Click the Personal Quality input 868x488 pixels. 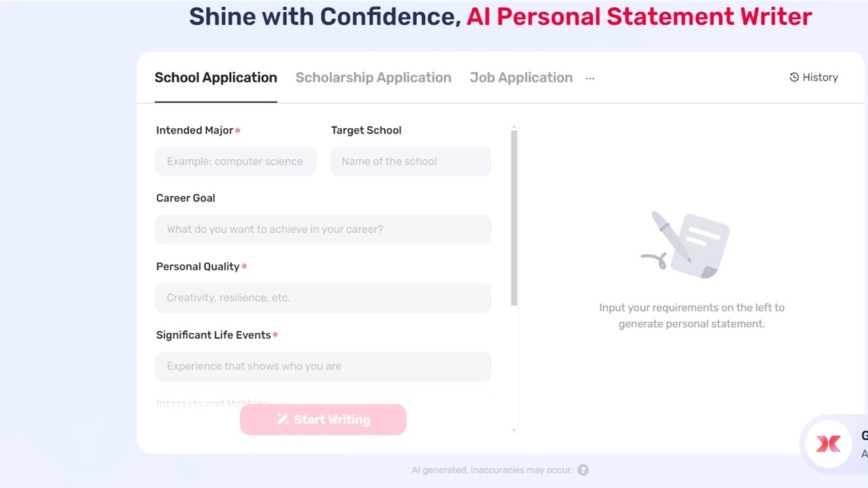click(323, 298)
